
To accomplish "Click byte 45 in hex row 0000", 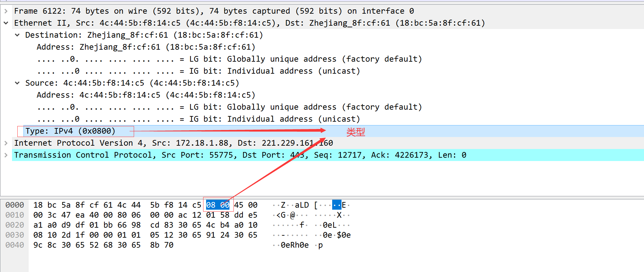I will (239, 205).
